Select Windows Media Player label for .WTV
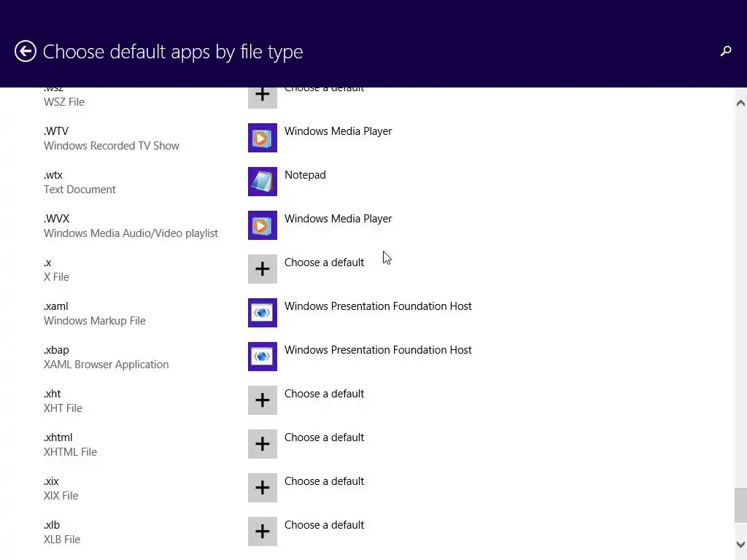 (338, 131)
